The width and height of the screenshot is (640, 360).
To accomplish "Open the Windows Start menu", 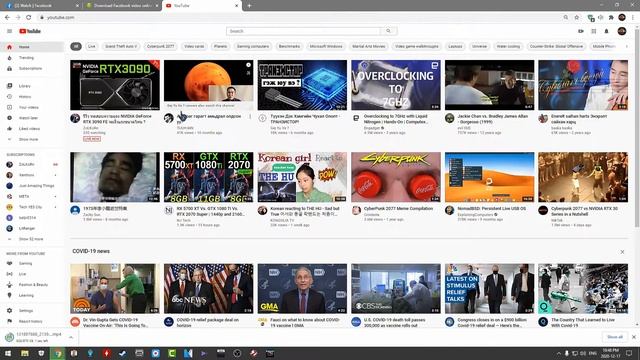I will coord(8,353).
